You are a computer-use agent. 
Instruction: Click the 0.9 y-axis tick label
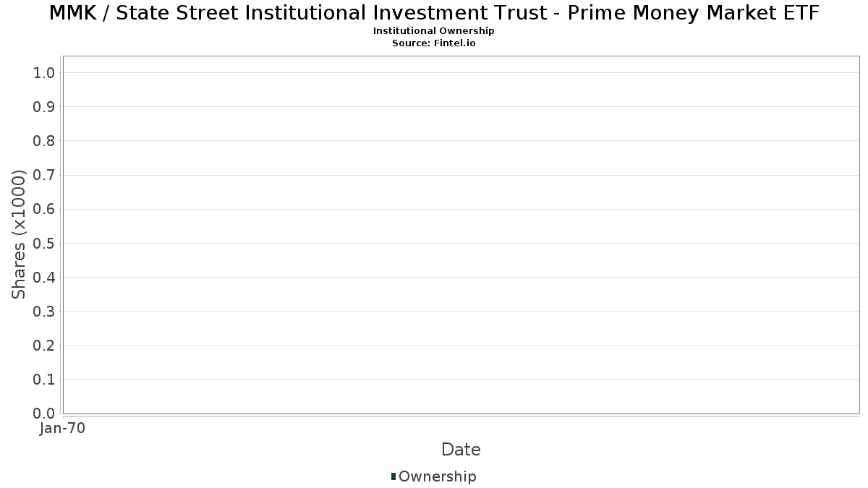[44, 107]
